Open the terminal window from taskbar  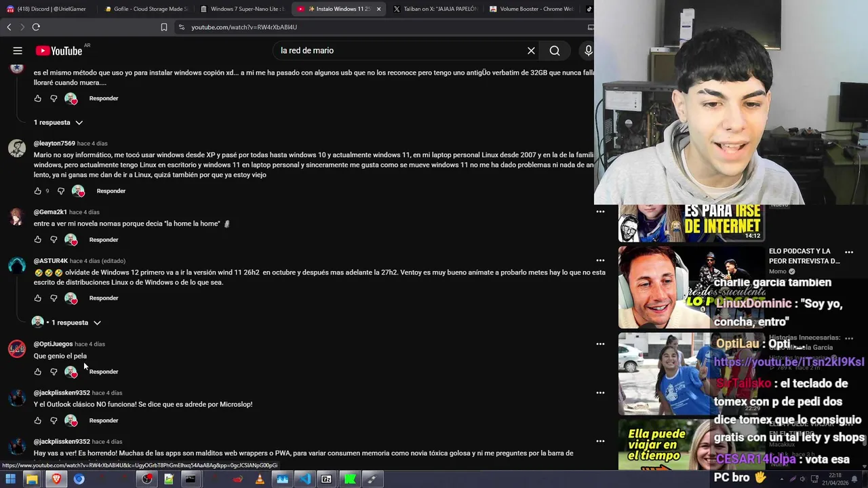pyautogui.click(x=191, y=479)
